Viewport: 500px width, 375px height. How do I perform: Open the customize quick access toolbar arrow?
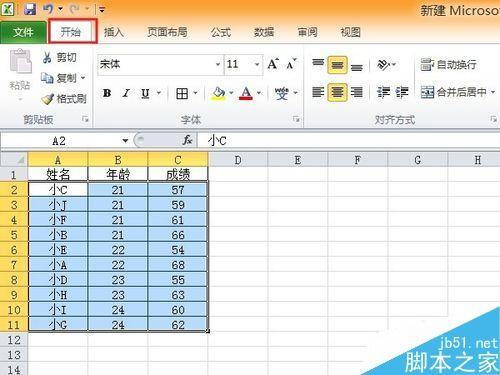coord(102,10)
